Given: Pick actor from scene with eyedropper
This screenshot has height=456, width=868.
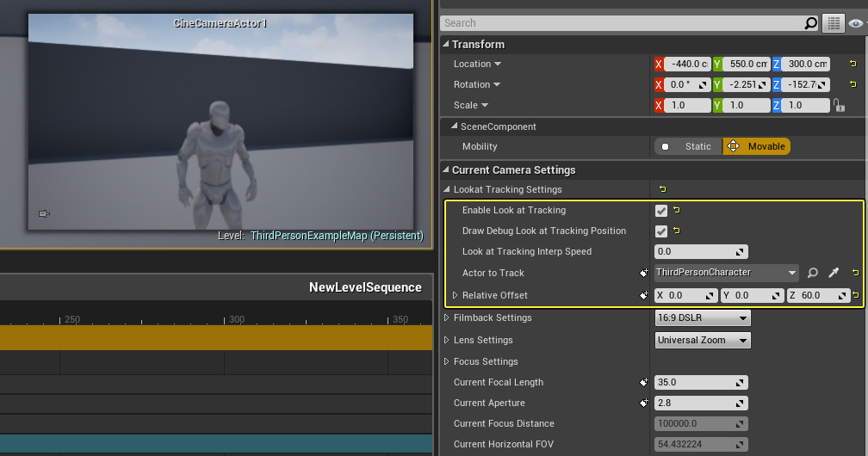Looking at the screenshot, I should click(833, 273).
